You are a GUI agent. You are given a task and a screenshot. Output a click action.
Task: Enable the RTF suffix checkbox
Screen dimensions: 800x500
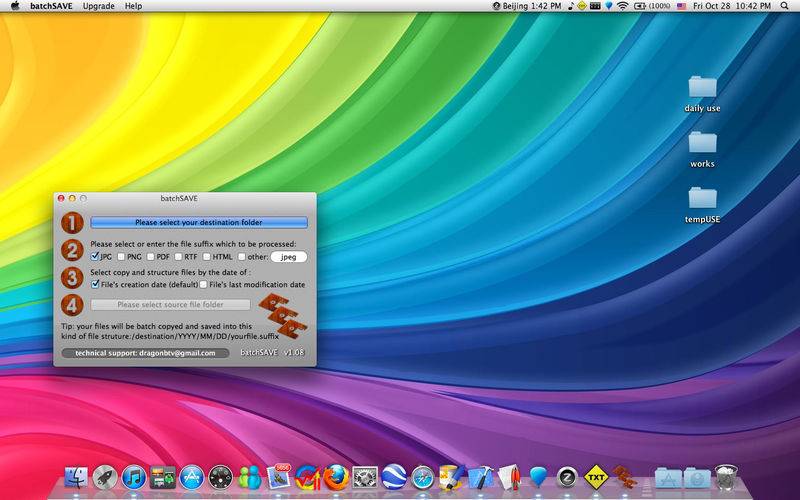[x=178, y=257]
